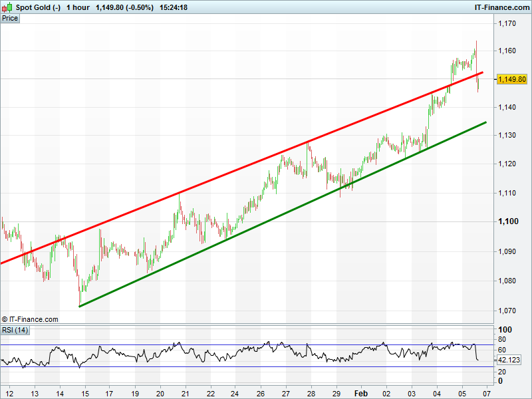Click the -0.50% price change in header

pos(140,7)
